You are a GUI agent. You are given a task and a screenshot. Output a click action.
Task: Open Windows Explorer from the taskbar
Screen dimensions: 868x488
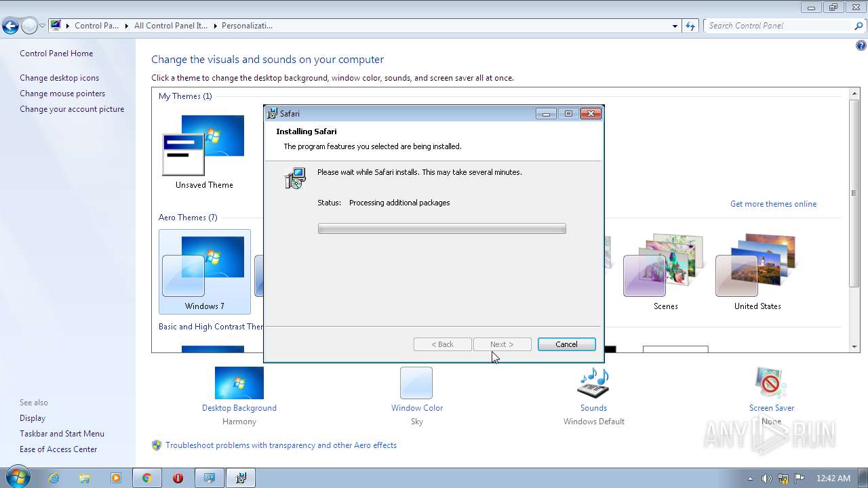pos(85,478)
